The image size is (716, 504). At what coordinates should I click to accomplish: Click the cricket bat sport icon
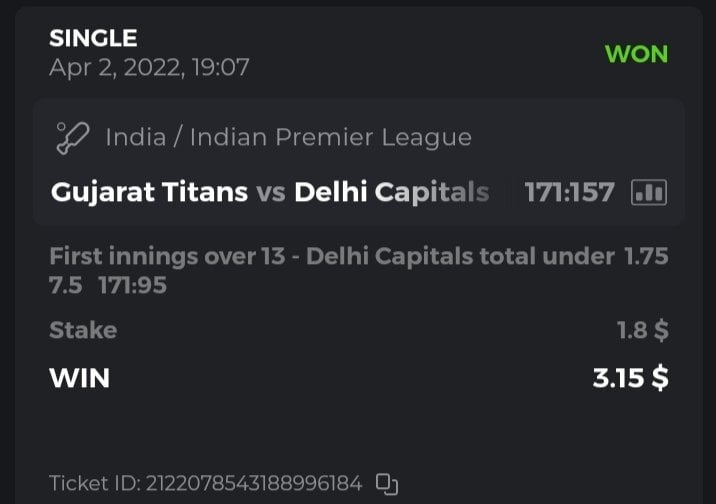pyautogui.click(x=72, y=136)
